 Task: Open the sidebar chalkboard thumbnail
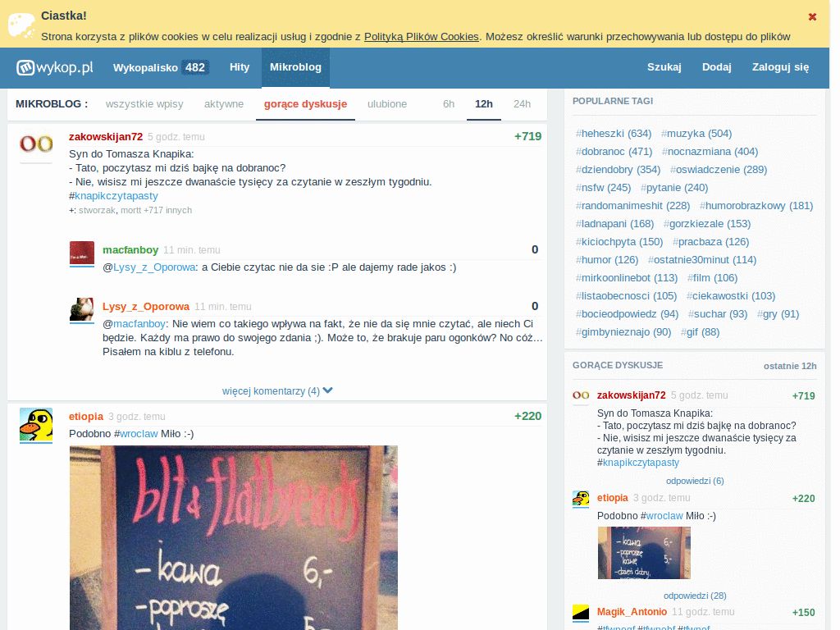(644, 552)
